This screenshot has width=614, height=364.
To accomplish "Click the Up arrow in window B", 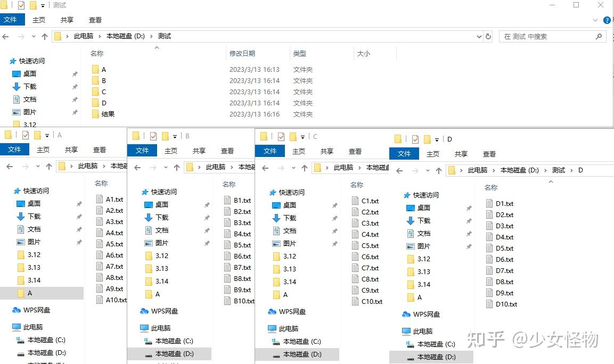I will 176,167.
